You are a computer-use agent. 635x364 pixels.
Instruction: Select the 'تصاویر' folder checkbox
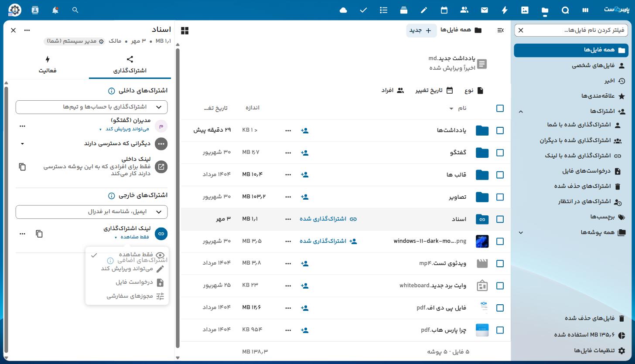point(500,197)
